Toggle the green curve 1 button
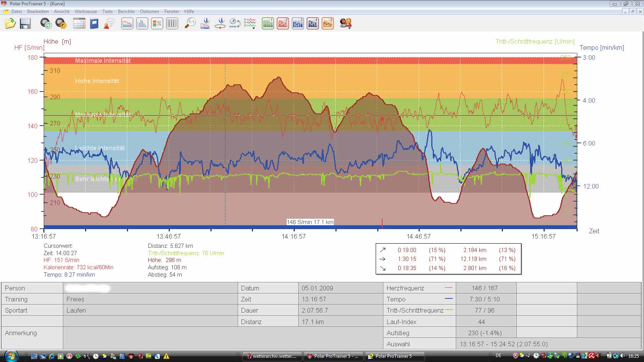The image size is (644, 362). point(268,23)
